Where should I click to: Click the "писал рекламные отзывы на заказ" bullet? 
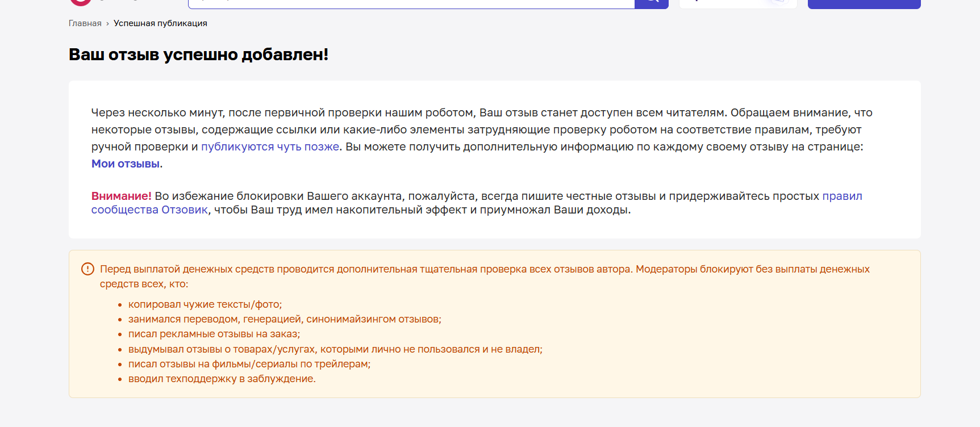214,334
